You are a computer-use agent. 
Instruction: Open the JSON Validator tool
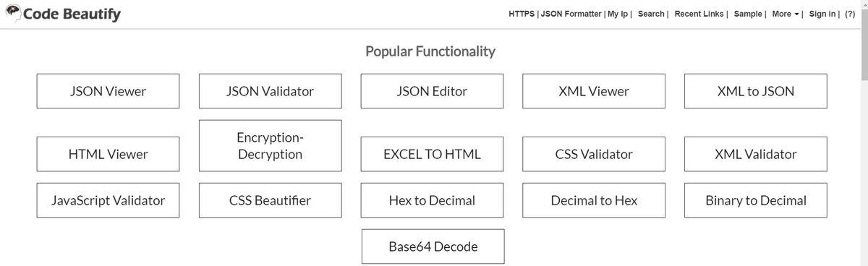click(270, 91)
